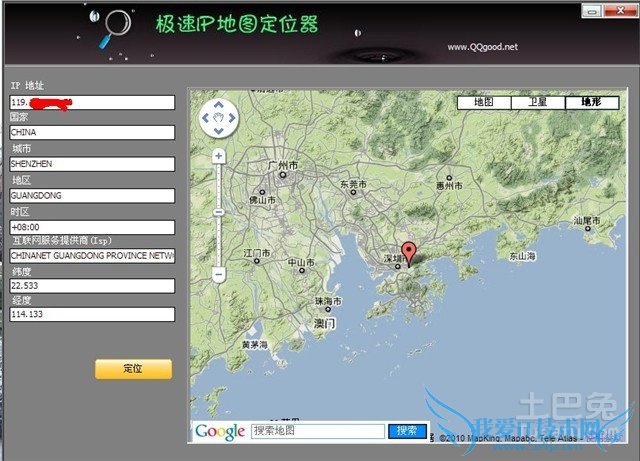Click the 定位 locate button

pyautogui.click(x=133, y=369)
